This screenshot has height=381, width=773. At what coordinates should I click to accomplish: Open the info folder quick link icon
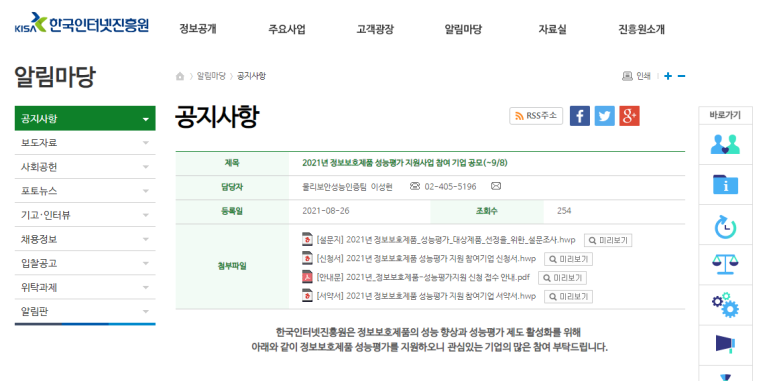tap(726, 185)
